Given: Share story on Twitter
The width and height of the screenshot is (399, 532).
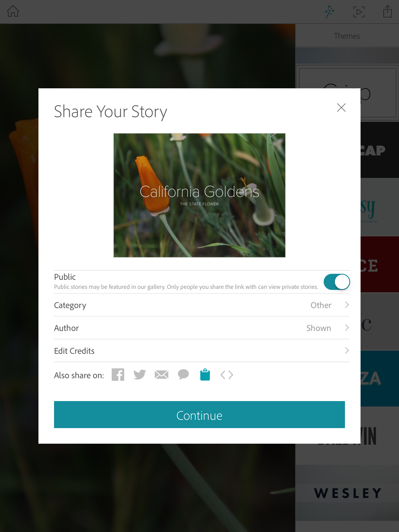Looking at the screenshot, I should (x=139, y=375).
